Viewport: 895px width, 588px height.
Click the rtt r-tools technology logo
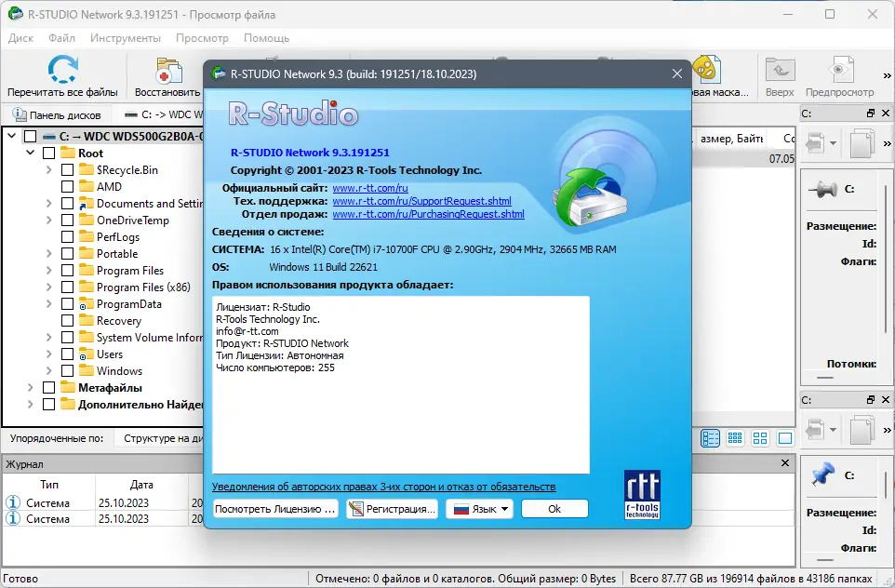tap(642, 494)
